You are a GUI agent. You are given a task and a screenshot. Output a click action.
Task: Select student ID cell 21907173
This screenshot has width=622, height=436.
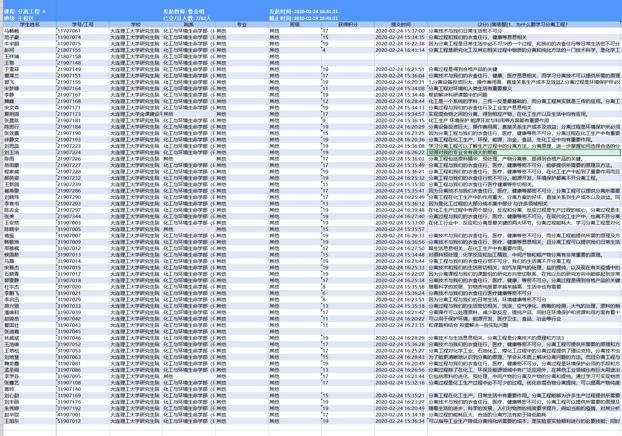click(83, 114)
